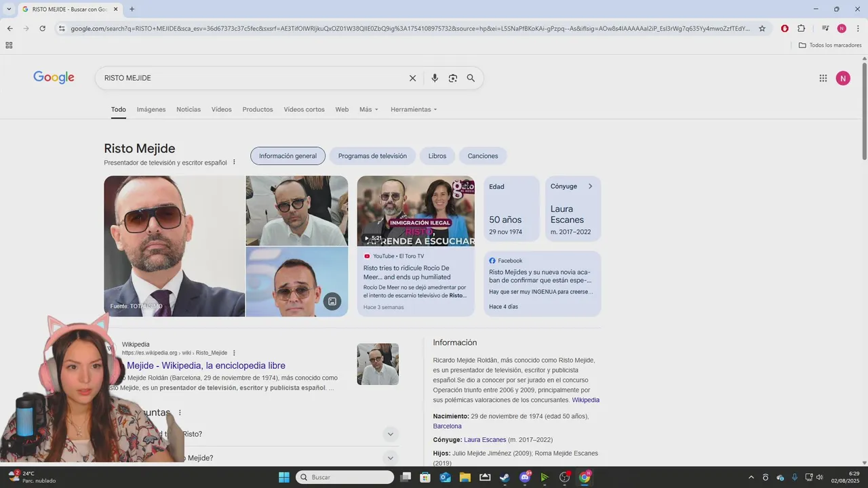Select the Programas de televisión chip
868x488 pixels.
pyautogui.click(x=372, y=156)
